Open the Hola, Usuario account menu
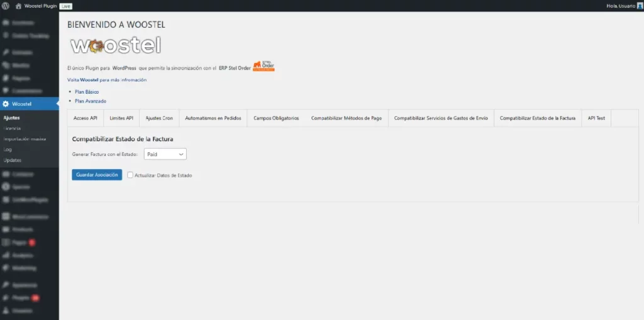Viewport: 644px width, 320px height. click(625, 6)
